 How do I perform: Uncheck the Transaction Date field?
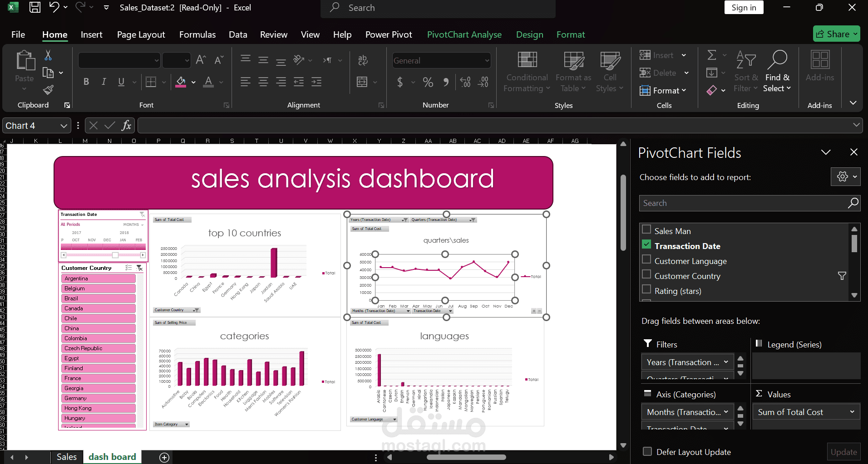pyautogui.click(x=646, y=244)
